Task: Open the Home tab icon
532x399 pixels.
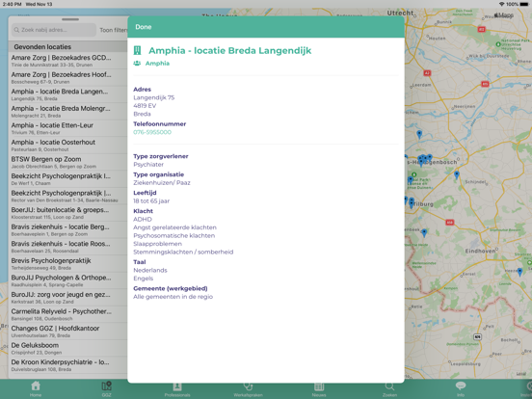Action: 36,386
